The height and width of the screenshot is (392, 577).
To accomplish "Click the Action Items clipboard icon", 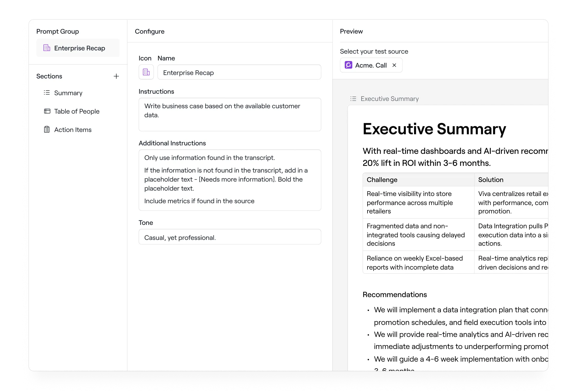I will click(47, 130).
